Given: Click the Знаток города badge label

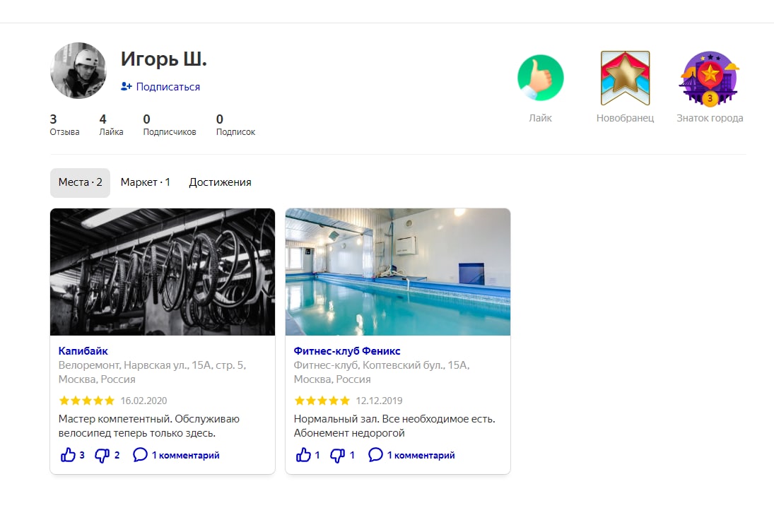Looking at the screenshot, I should pos(710,119).
